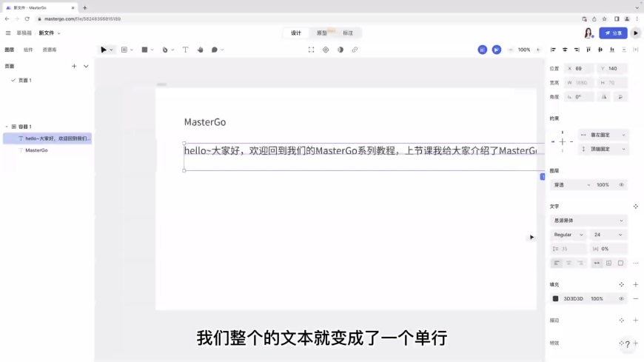Open the Regular font weight dropdown
This screenshot has width=644, height=362.
click(x=568, y=235)
